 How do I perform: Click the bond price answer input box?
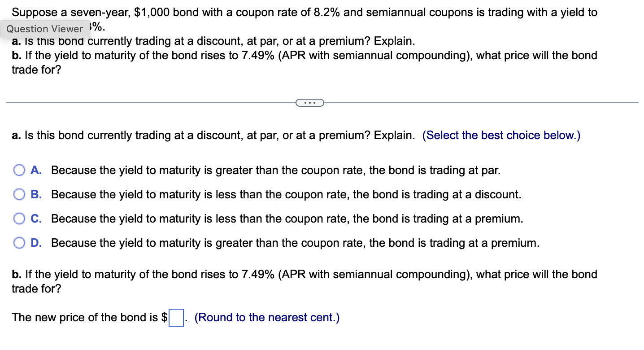tap(176, 317)
